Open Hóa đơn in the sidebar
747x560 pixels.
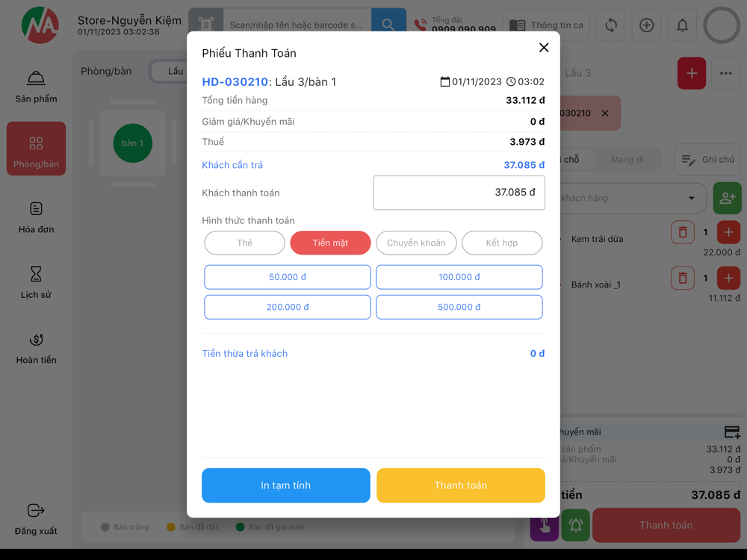tap(36, 217)
